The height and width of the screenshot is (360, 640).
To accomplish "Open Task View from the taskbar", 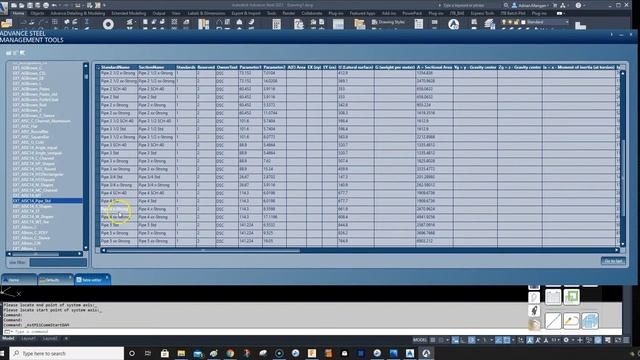I will pyautogui.click(x=148, y=353).
